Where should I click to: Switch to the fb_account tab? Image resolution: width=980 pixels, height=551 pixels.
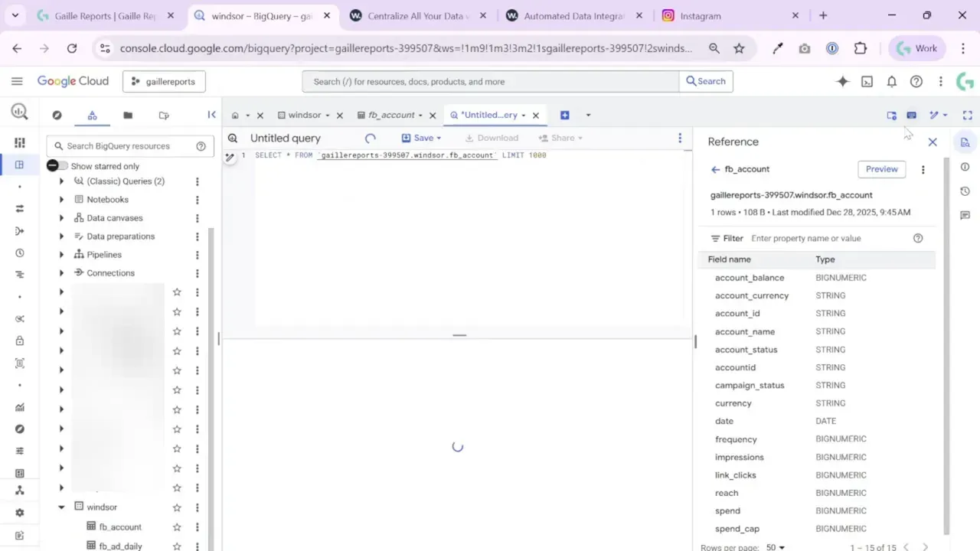pyautogui.click(x=390, y=115)
